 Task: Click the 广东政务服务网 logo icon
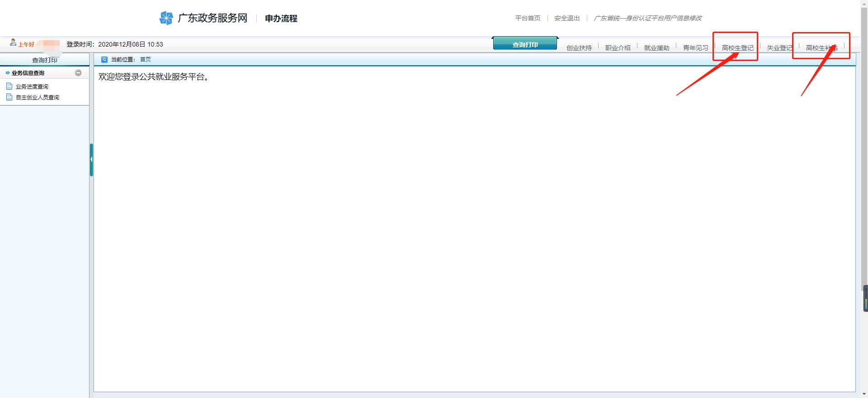point(166,18)
